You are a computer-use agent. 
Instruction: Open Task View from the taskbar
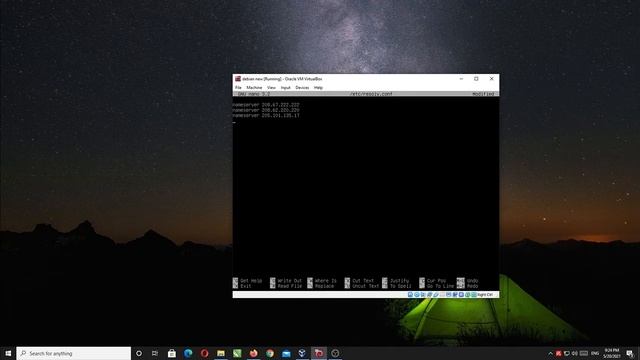pos(155,353)
